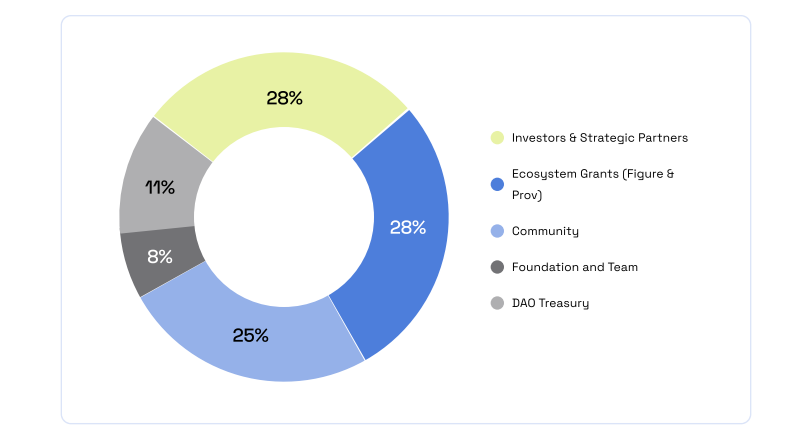Click the DAO Treasury legend text
The height and width of the screenshot is (440, 812).
[550, 303]
